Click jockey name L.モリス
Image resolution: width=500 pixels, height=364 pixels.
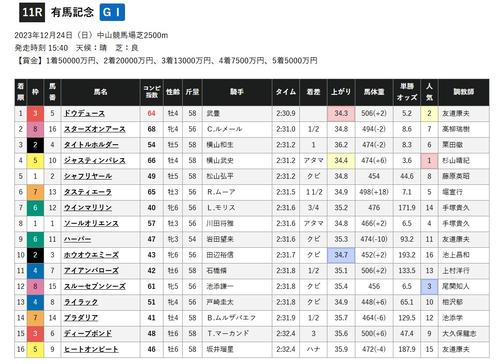[221, 208]
